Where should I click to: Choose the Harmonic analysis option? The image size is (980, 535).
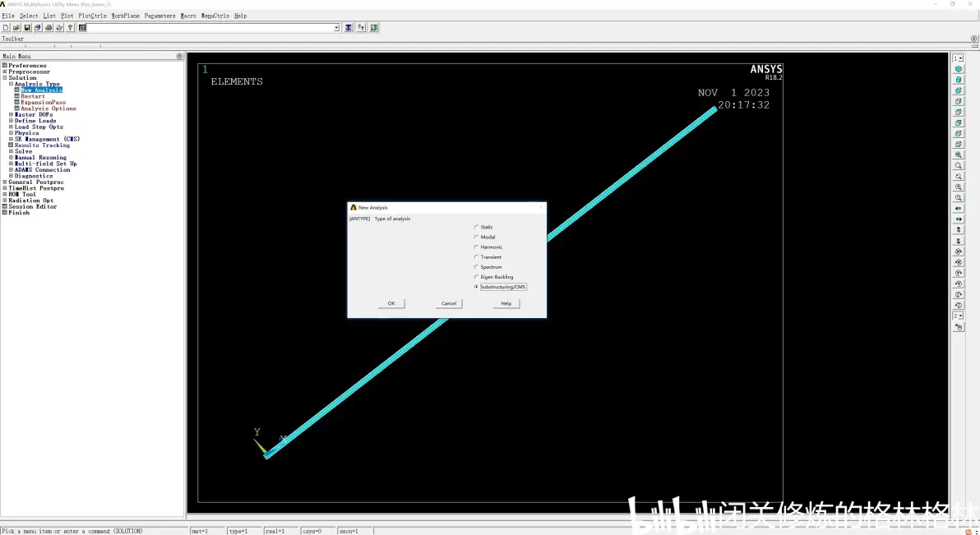coord(476,247)
